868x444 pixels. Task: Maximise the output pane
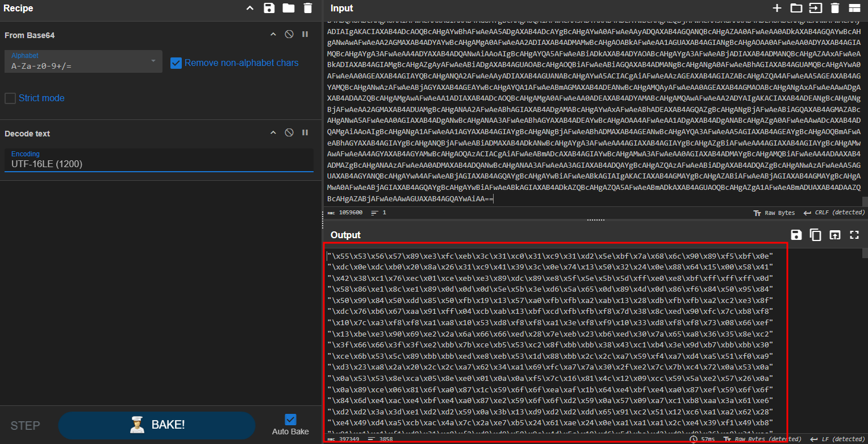click(x=854, y=235)
